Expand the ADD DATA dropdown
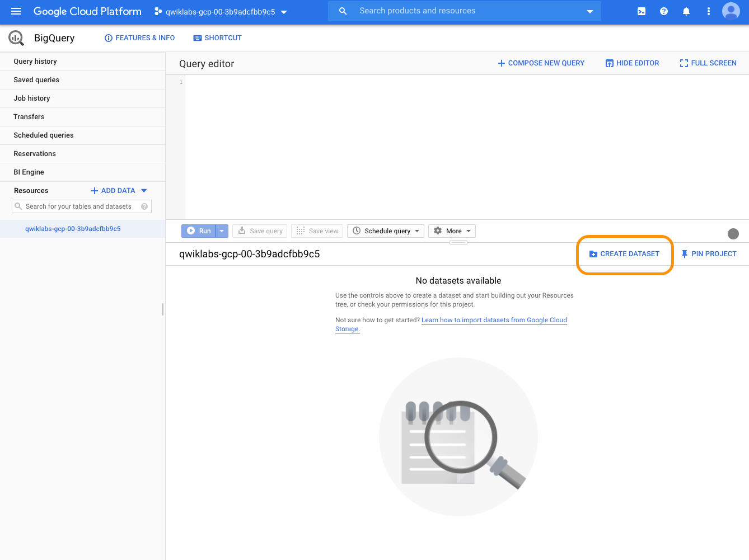Viewport: 749px width, 560px height. coord(144,191)
